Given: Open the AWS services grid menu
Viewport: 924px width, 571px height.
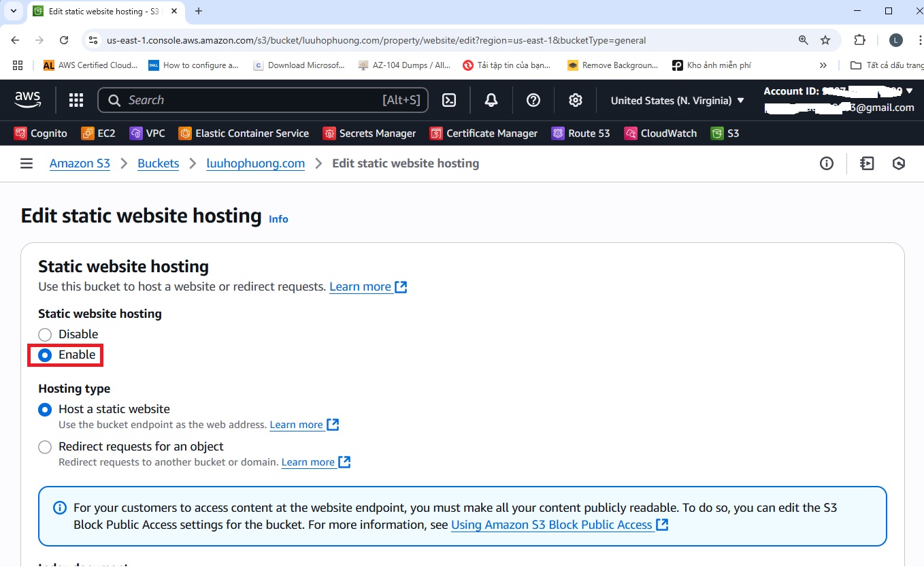Looking at the screenshot, I should coord(76,100).
